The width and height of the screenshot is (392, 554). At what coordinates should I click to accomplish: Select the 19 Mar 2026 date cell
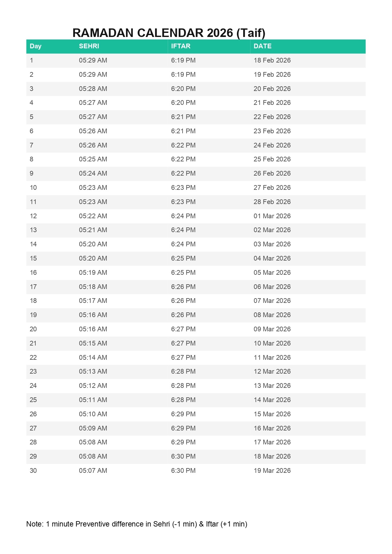[272, 471]
